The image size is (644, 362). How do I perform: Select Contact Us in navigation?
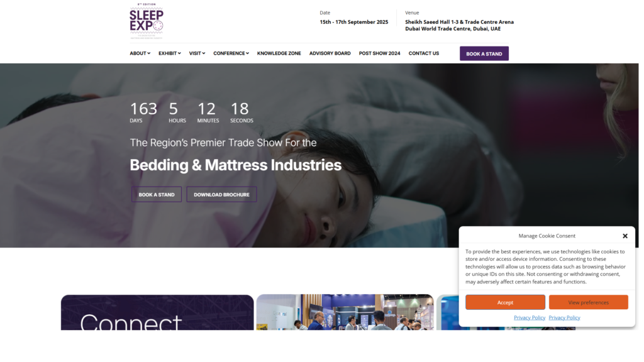[x=423, y=53]
